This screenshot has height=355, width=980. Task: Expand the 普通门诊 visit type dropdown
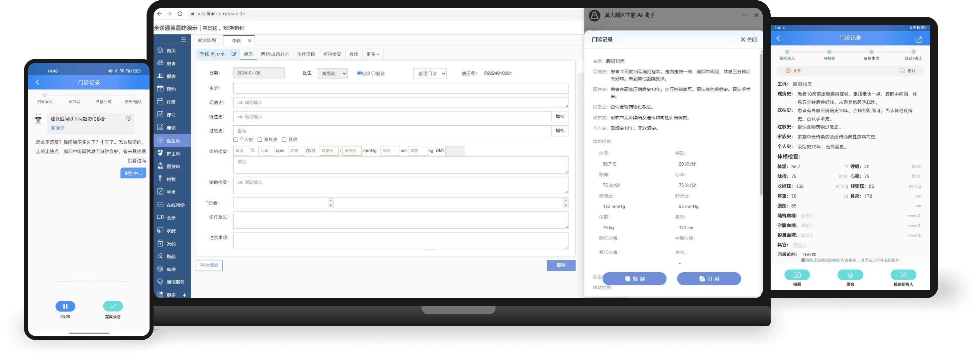429,73
